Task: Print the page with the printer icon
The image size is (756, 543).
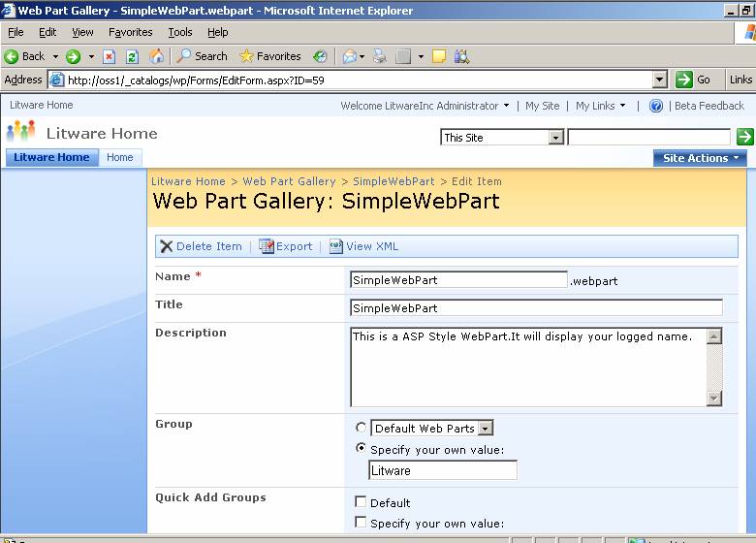Action: coord(380,56)
